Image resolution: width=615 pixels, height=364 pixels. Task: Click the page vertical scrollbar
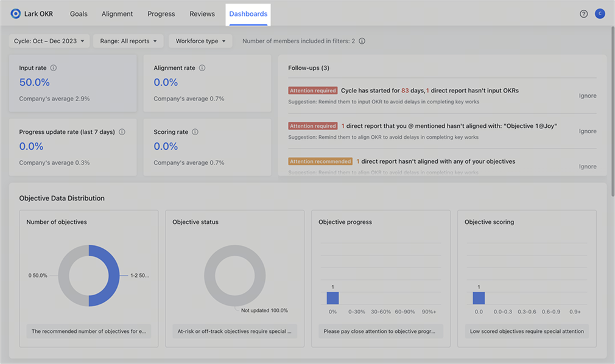(x=611, y=110)
